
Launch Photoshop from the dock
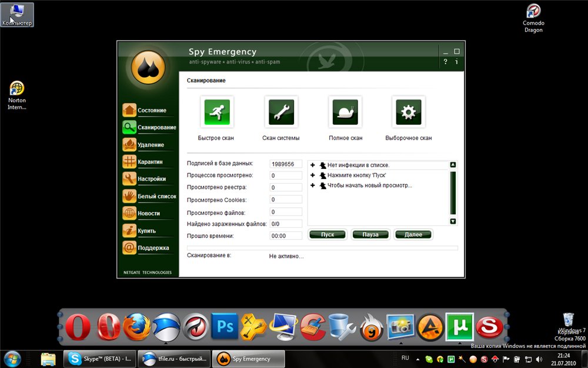[x=225, y=327]
